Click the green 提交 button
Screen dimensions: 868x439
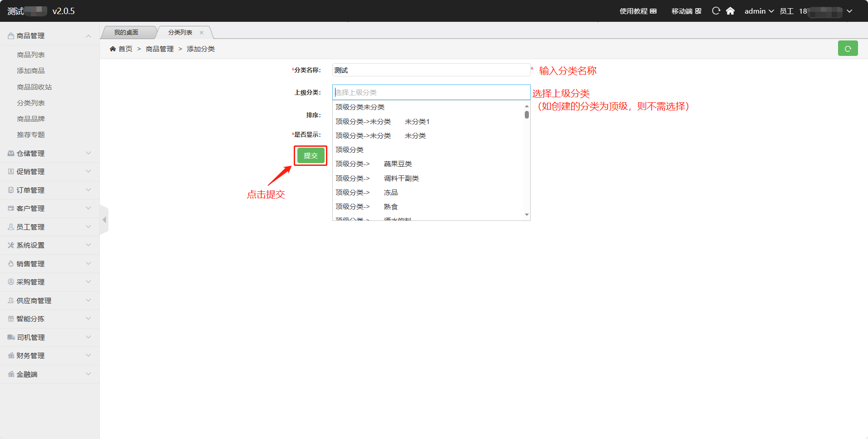point(311,156)
